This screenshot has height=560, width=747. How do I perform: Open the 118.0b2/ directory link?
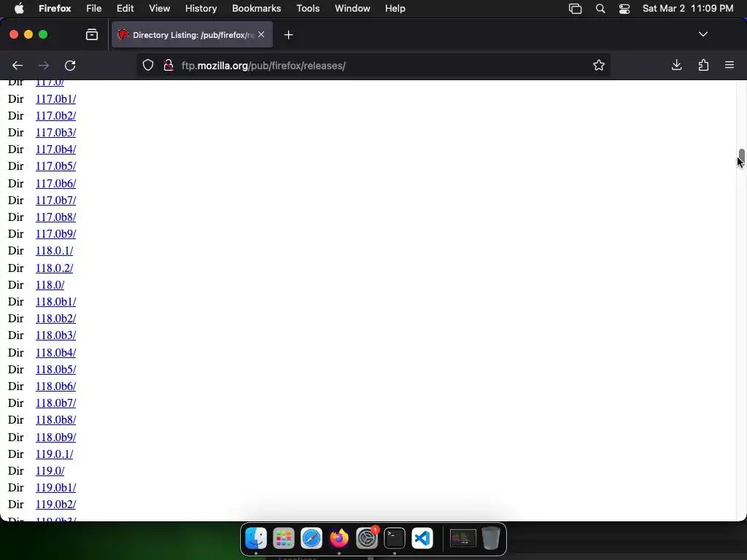[x=55, y=318]
